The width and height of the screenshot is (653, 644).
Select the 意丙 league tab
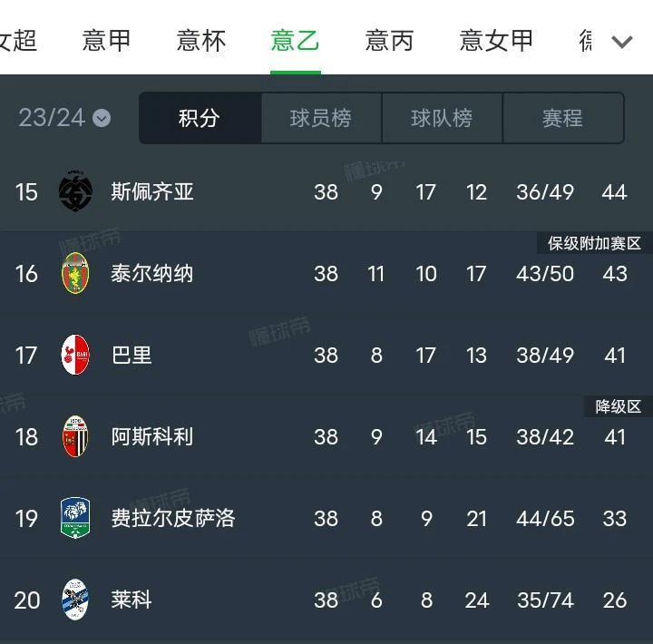tap(389, 41)
